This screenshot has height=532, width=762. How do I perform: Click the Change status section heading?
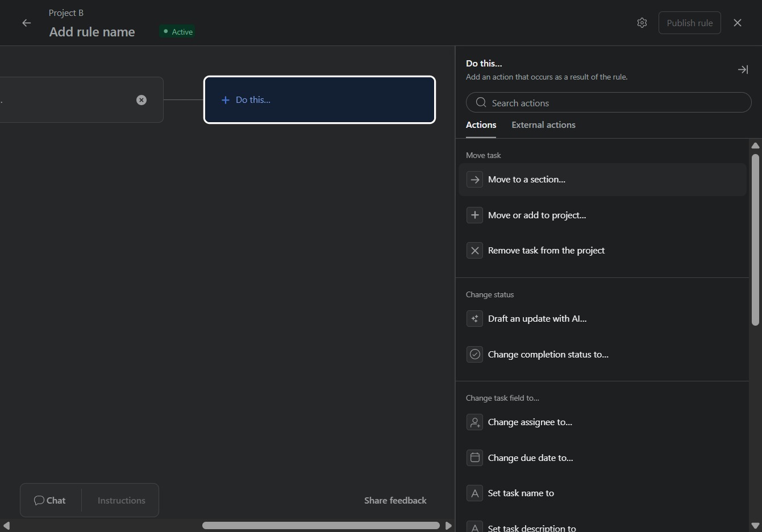[490, 294]
